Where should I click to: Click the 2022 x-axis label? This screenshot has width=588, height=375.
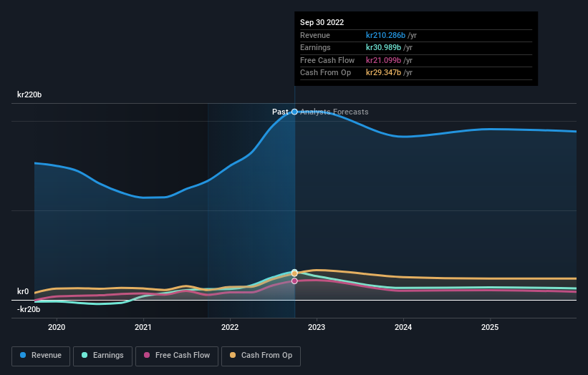(230, 328)
